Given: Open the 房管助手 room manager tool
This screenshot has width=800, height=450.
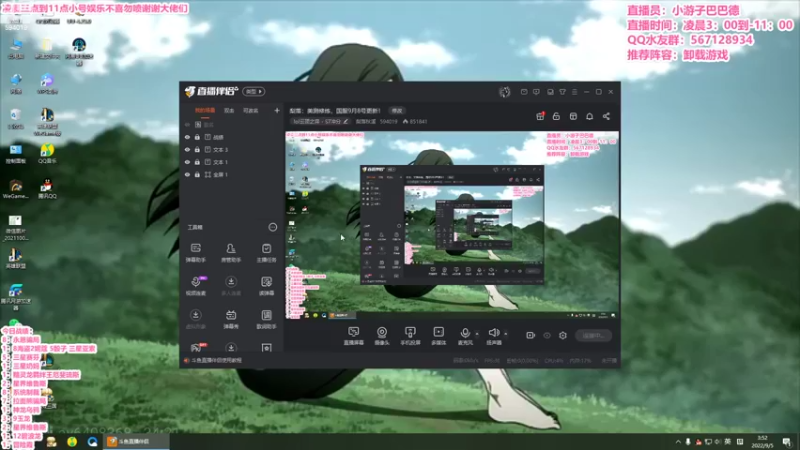Looking at the screenshot, I should [231, 253].
